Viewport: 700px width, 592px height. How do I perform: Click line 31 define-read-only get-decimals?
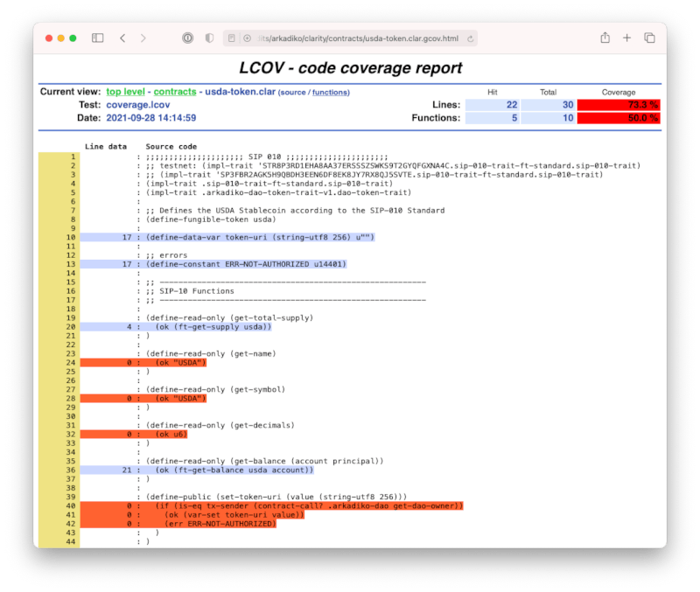[x=220, y=425]
